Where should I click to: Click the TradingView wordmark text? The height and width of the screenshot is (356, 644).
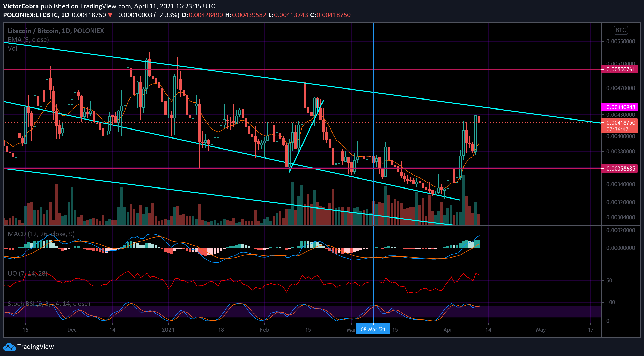click(36, 347)
